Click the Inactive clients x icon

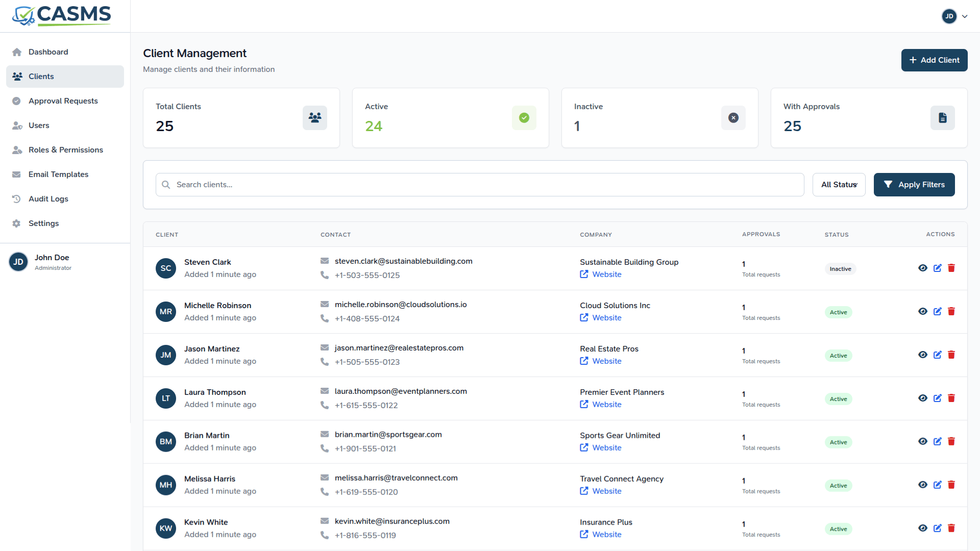733,118
